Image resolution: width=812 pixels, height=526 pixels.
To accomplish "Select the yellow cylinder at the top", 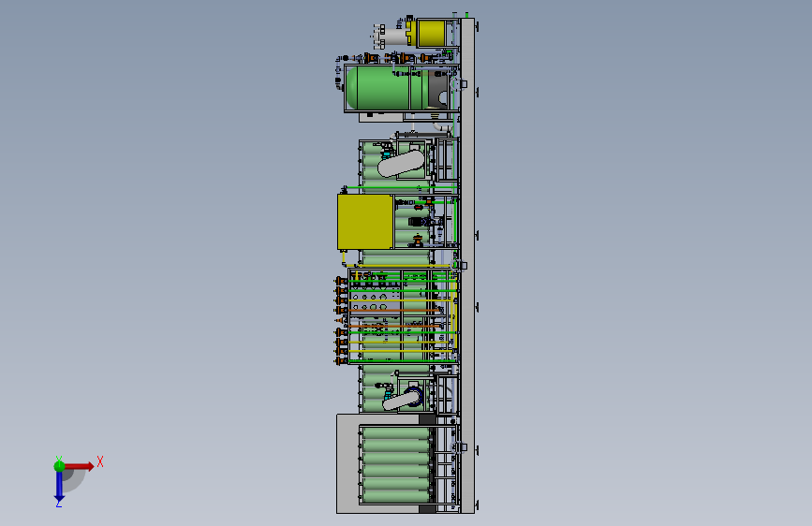I will pos(430,33).
